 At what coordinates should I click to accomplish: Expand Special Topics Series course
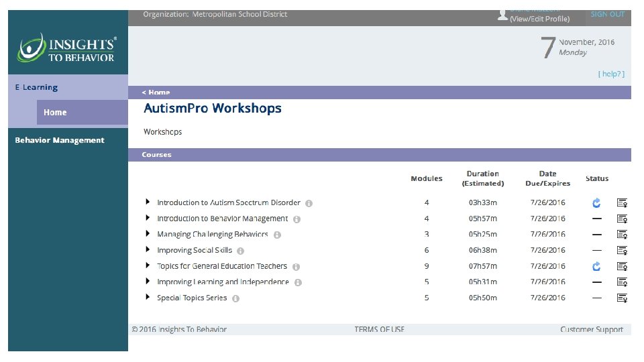click(148, 297)
